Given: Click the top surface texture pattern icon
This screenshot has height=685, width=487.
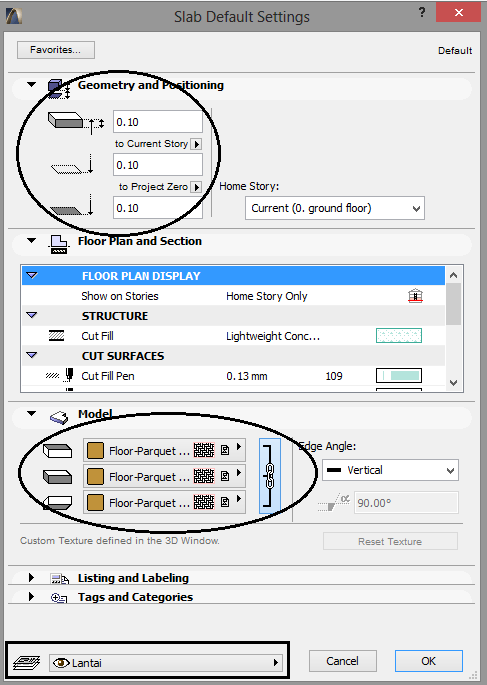Looking at the screenshot, I should (x=204, y=450).
